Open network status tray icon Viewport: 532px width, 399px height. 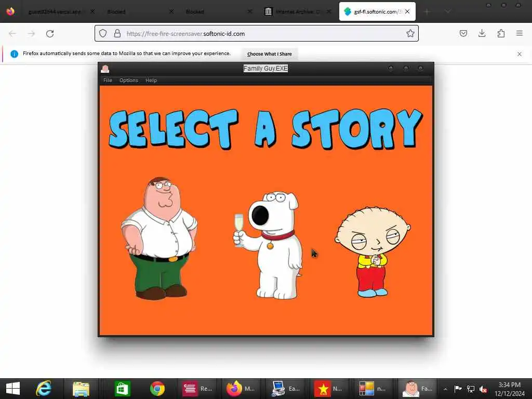click(471, 389)
